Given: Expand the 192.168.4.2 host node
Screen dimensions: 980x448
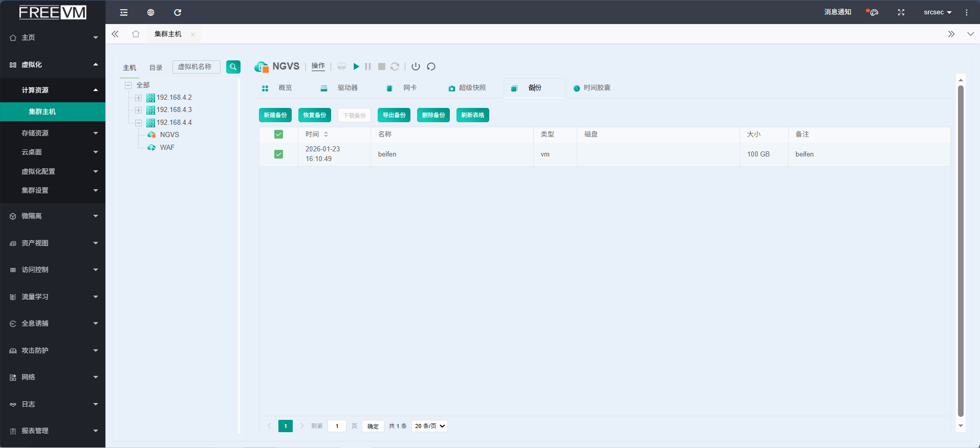Looking at the screenshot, I should pos(138,98).
